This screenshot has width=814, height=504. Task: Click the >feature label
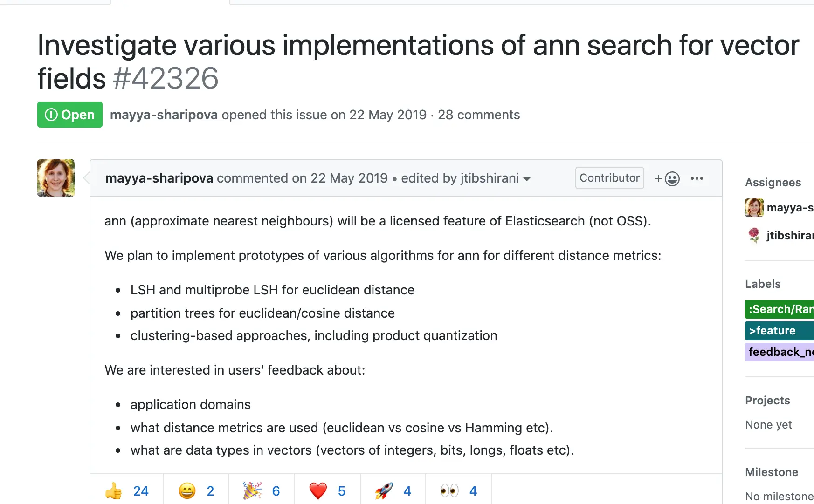click(780, 331)
